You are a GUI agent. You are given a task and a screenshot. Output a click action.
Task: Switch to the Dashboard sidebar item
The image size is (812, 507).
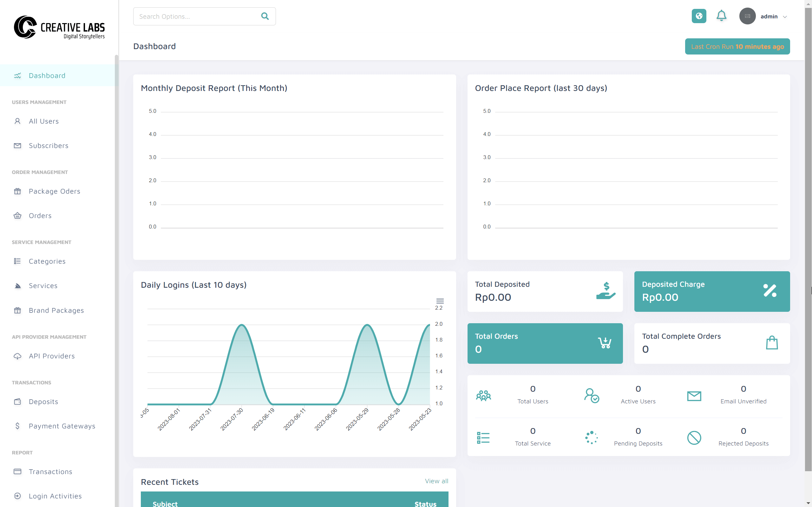click(x=47, y=75)
